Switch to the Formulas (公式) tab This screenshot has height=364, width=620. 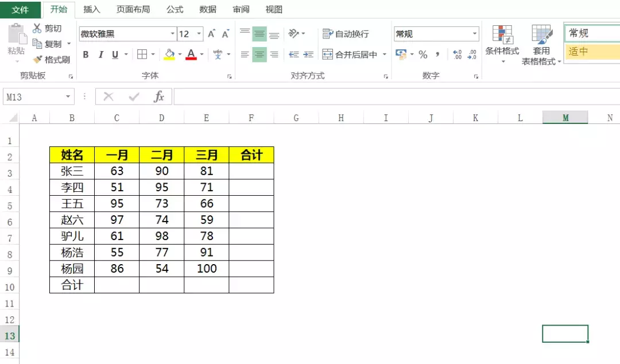pyautogui.click(x=175, y=10)
